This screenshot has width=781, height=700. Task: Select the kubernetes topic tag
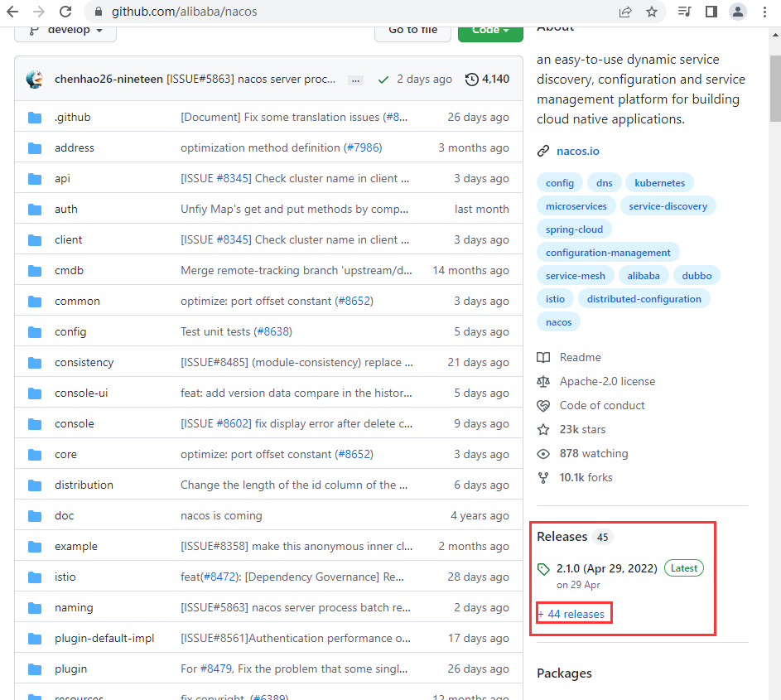coord(659,183)
